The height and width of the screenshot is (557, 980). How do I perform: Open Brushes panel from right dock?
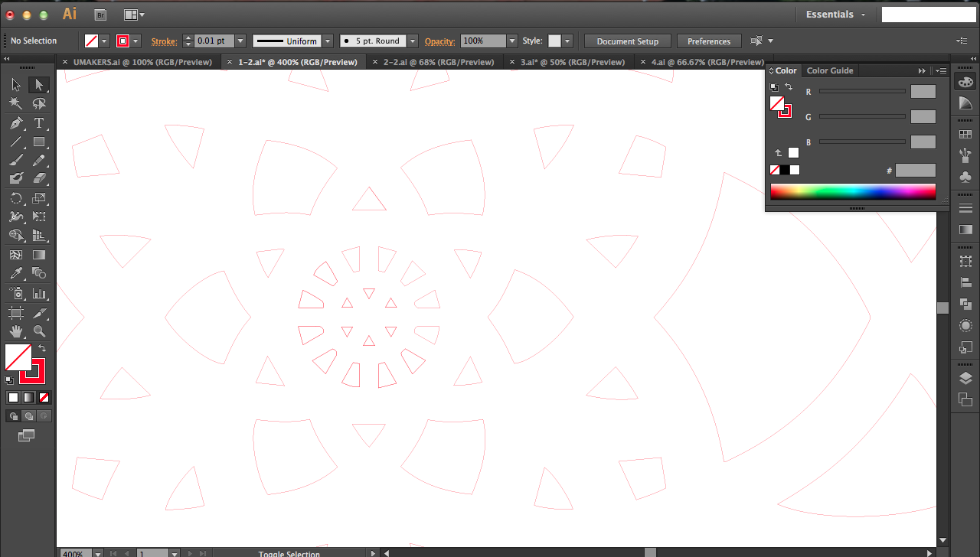(965, 155)
